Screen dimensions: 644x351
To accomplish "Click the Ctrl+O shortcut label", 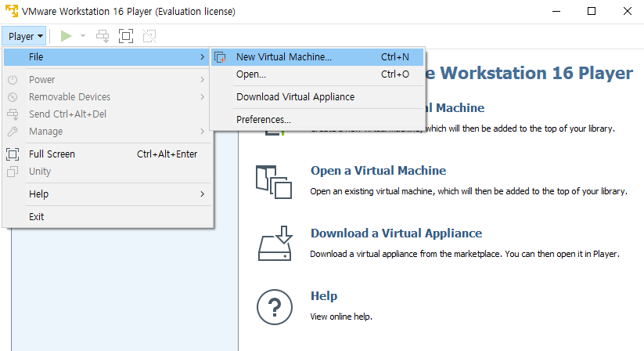I will (x=395, y=74).
